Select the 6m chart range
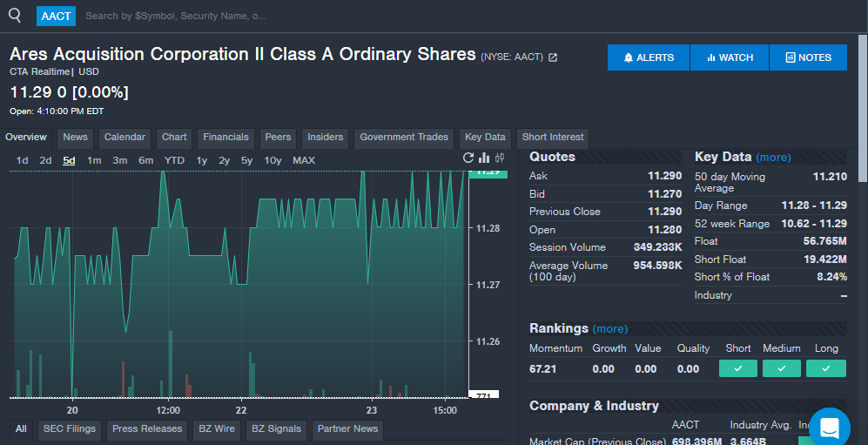 (x=145, y=160)
